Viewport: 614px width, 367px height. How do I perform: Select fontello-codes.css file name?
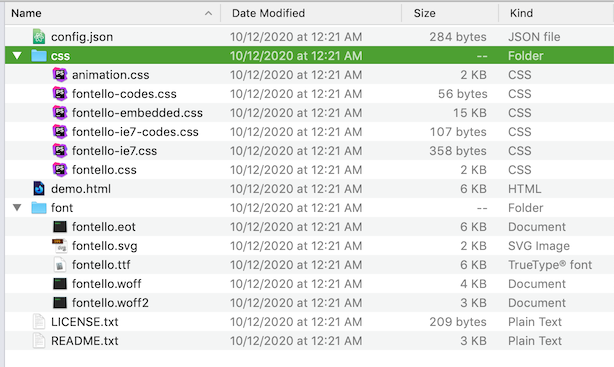pyautogui.click(x=124, y=94)
